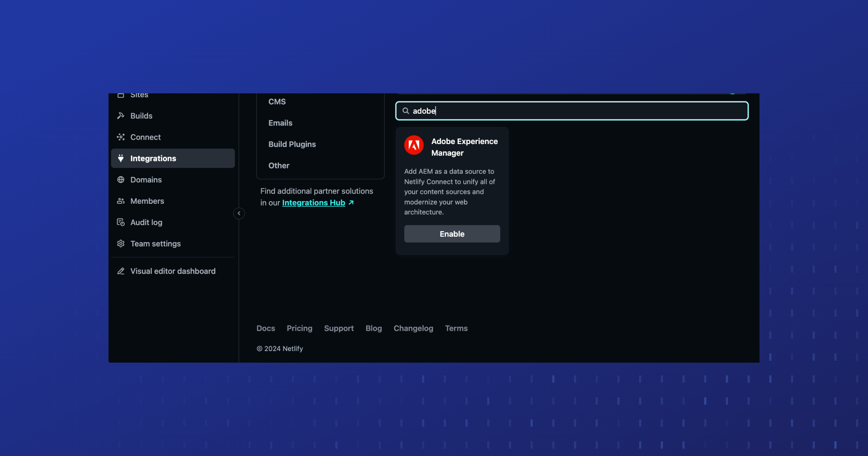Click the Members people icon

[121, 201]
